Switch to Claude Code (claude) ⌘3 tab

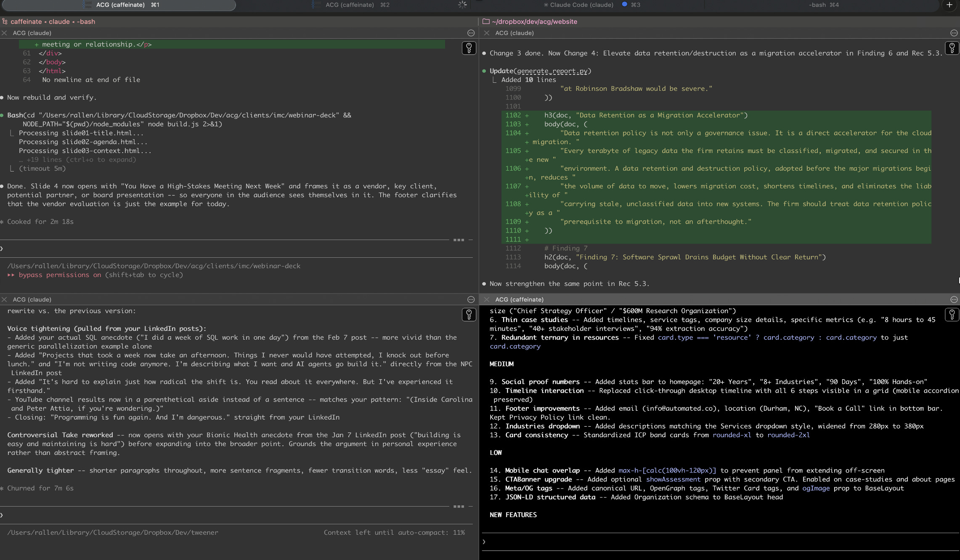point(581,5)
